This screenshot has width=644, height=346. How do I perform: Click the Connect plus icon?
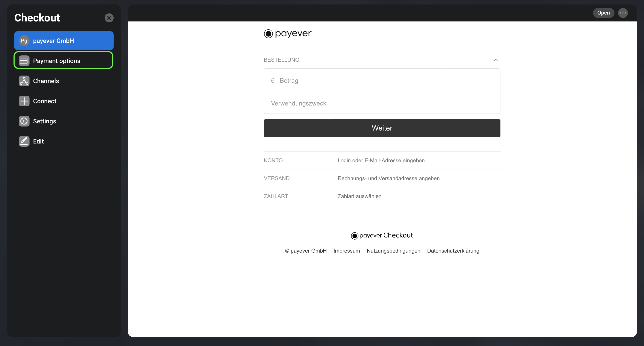click(x=24, y=101)
